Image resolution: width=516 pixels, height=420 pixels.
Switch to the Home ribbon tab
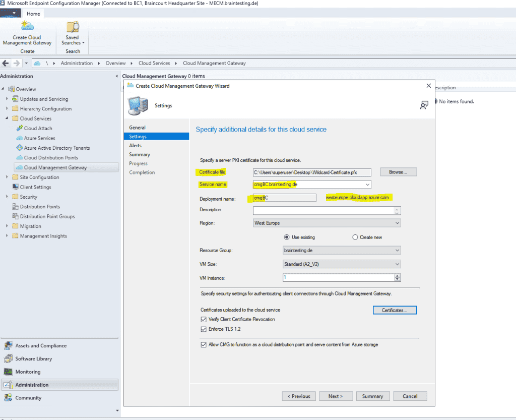pyautogui.click(x=33, y=14)
